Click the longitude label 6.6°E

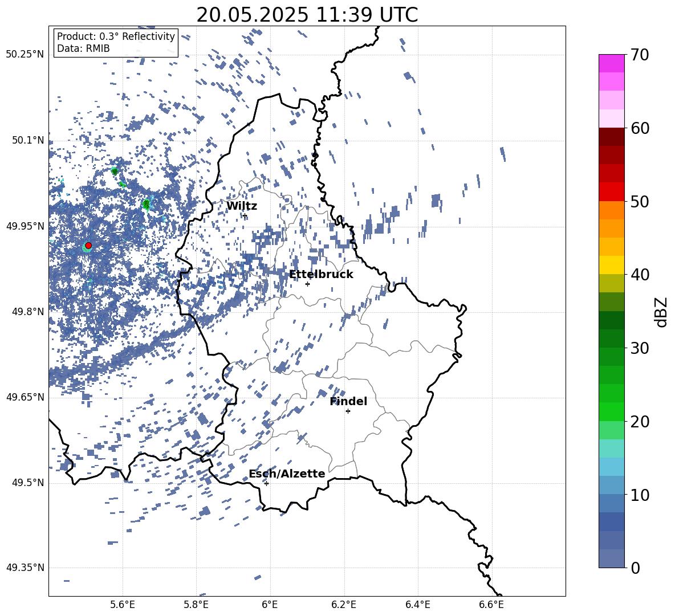pyautogui.click(x=491, y=605)
